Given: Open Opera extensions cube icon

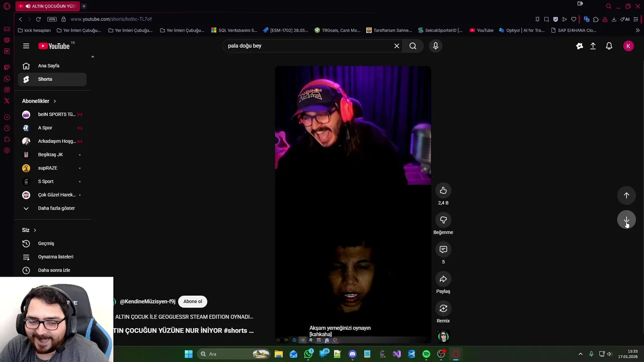Looking at the screenshot, I should click(596, 19).
